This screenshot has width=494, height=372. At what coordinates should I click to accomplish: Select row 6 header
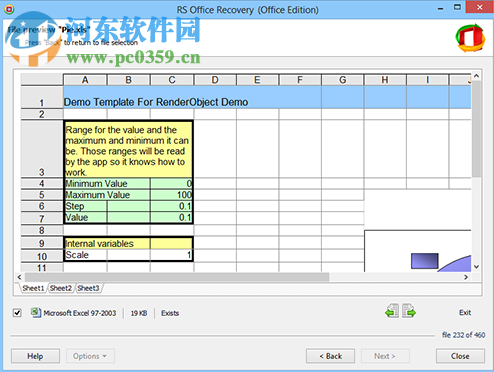tap(42, 206)
